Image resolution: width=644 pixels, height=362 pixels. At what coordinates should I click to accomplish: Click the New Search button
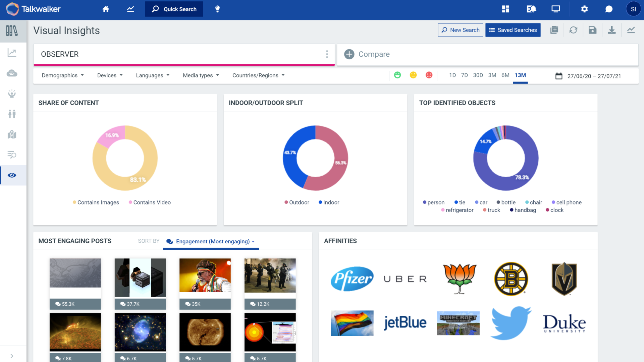pyautogui.click(x=460, y=30)
